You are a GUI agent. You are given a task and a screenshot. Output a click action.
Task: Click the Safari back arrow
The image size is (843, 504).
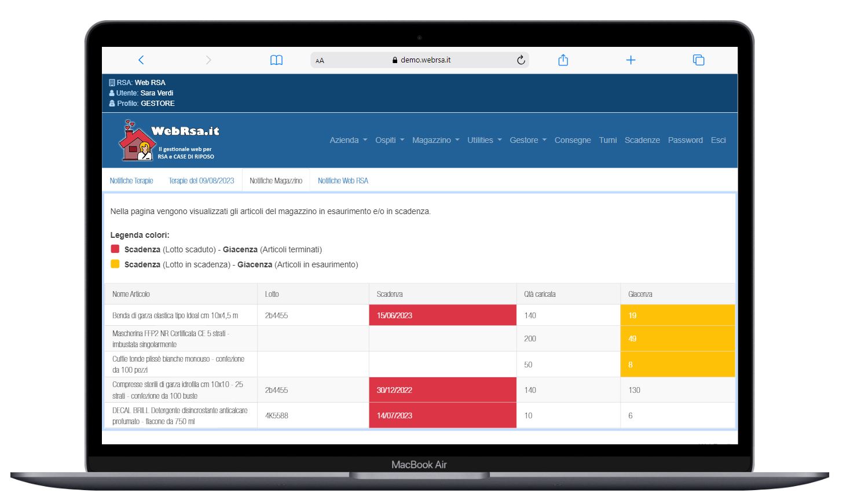click(141, 60)
